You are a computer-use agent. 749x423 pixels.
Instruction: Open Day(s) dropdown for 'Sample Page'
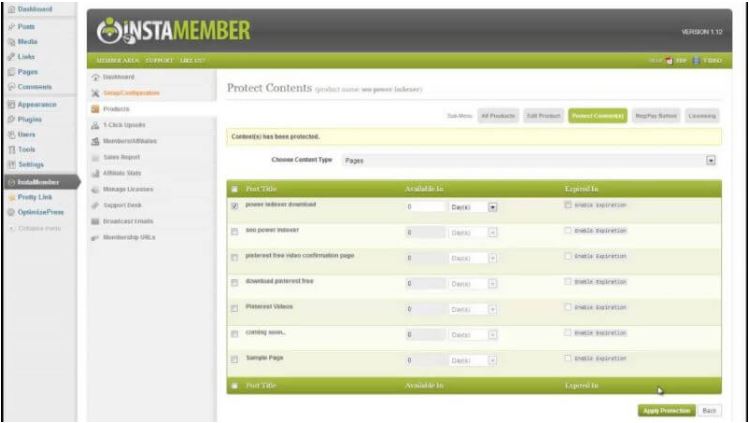[473, 360]
